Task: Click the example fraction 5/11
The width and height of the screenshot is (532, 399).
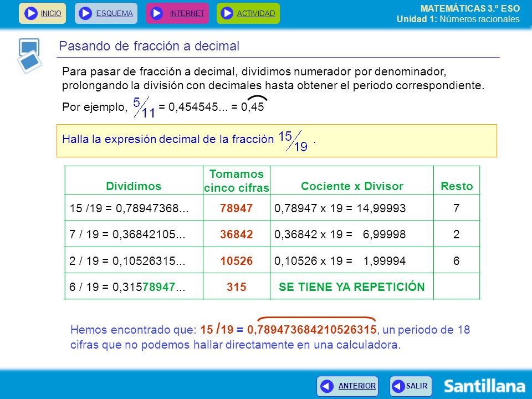Action: [144, 107]
